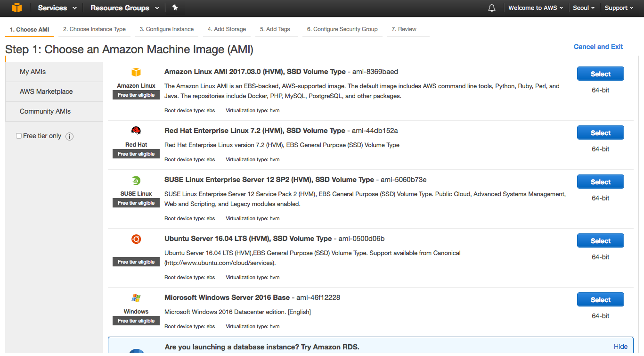Screen dimensions: 644x356
Task: Open the Services dropdown menu
Action: (x=57, y=8)
